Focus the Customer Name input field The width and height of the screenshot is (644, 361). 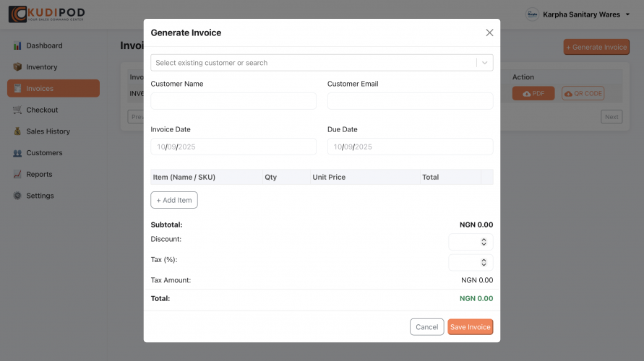coord(233,101)
